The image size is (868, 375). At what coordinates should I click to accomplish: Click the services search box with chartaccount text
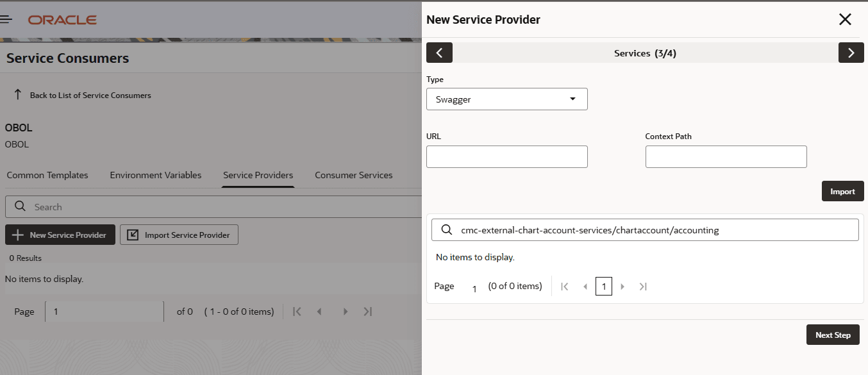[645, 229]
